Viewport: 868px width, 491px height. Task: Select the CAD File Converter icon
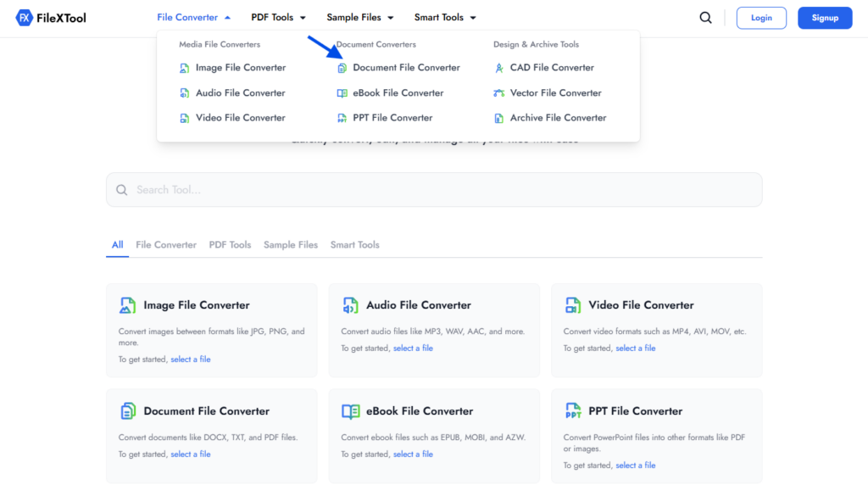pos(499,67)
